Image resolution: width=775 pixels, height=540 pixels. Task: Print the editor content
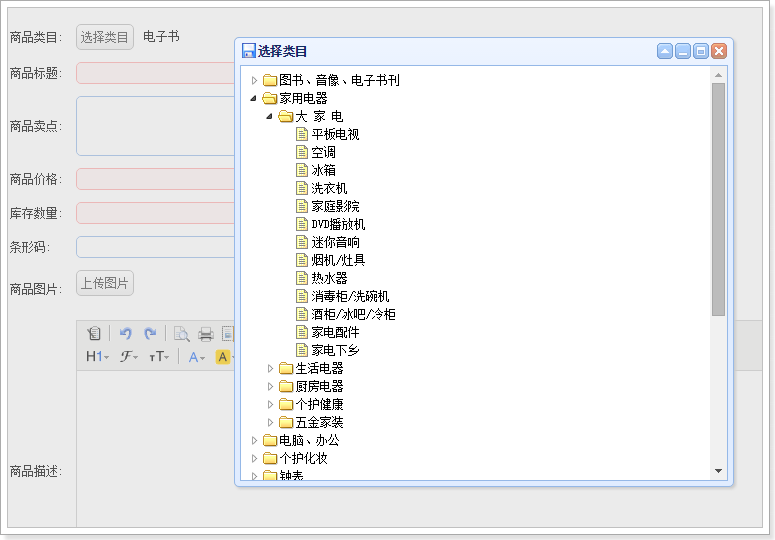tap(206, 334)
